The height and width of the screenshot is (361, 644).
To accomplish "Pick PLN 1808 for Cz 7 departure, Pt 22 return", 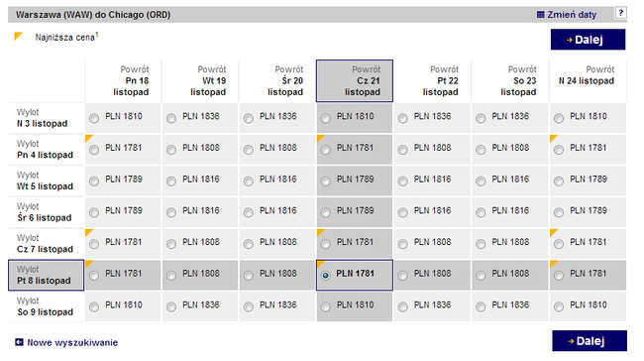I will 402,244.
